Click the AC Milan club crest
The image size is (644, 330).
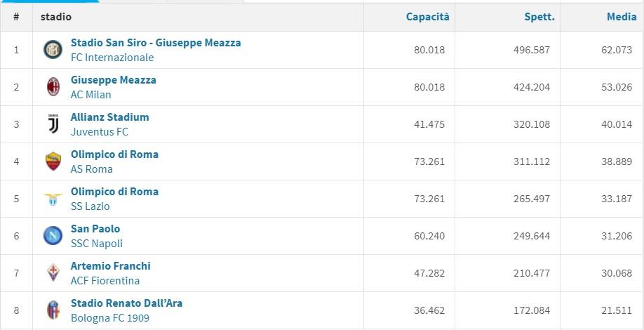coord(53,86)
